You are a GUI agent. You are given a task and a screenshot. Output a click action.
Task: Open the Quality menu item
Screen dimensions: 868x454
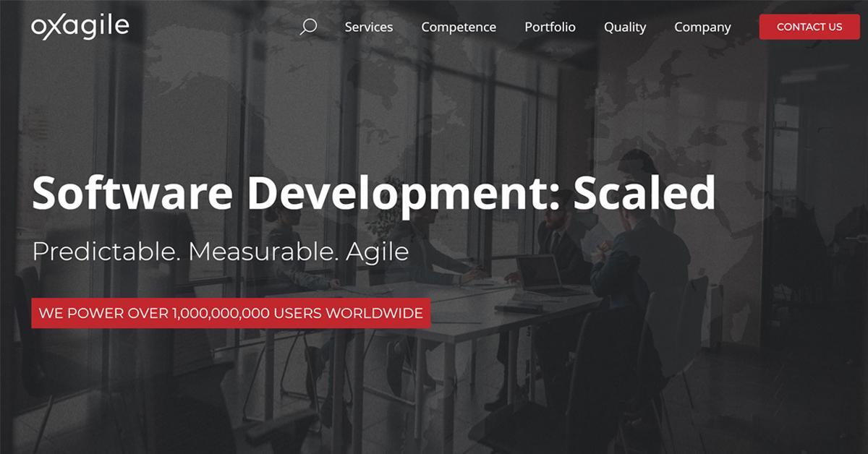click(x=625, y=27)
